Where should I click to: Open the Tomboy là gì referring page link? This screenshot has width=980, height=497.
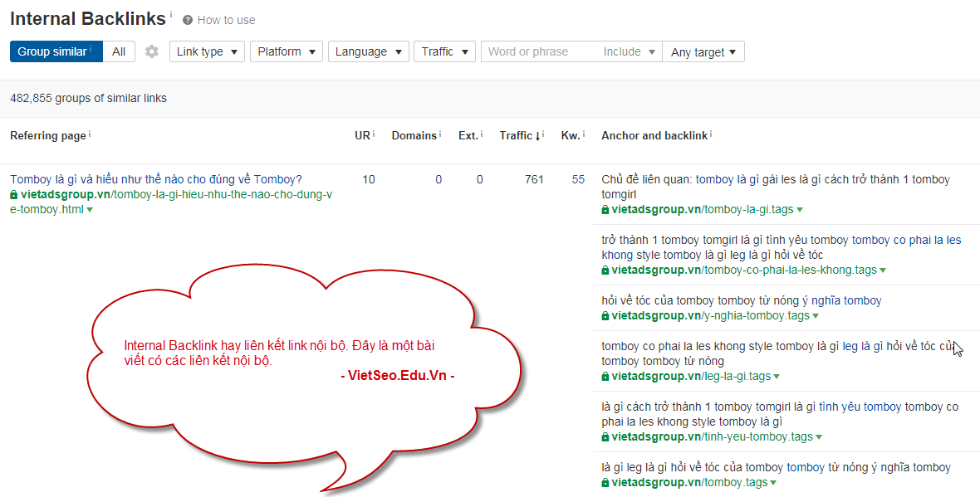156,179
